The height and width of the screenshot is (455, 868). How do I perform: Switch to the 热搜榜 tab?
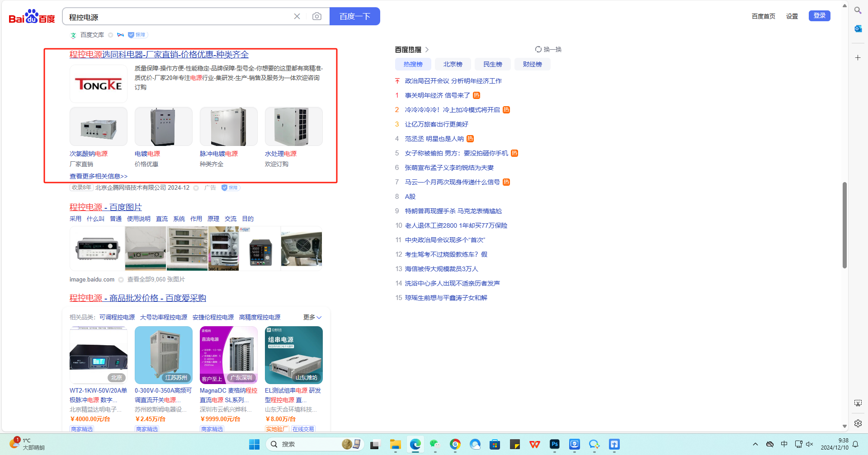413,64
